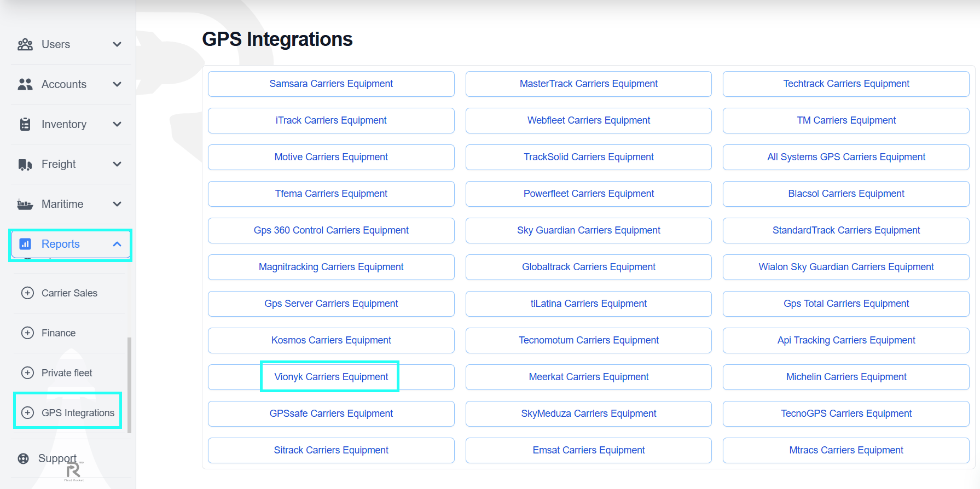Open Mtracs Carriers Equipment
The image size is (980, 489).
[x=846, y=450]
